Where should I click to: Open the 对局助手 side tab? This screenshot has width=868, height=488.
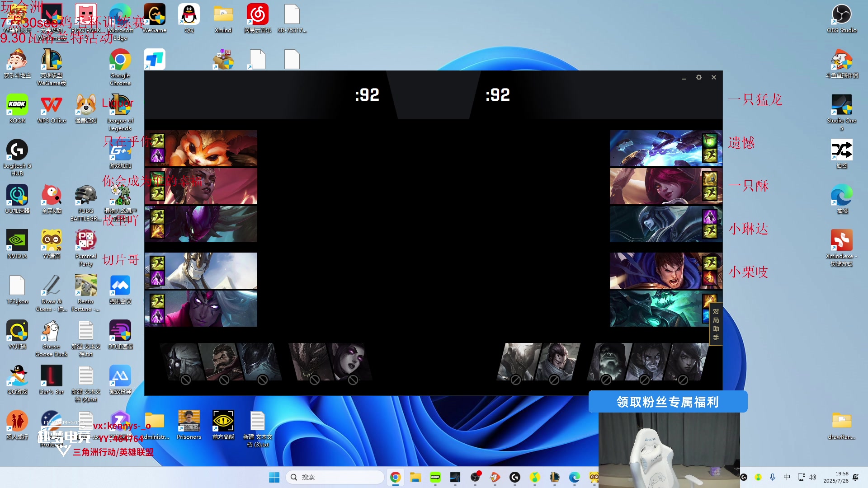tap(716, 324)
